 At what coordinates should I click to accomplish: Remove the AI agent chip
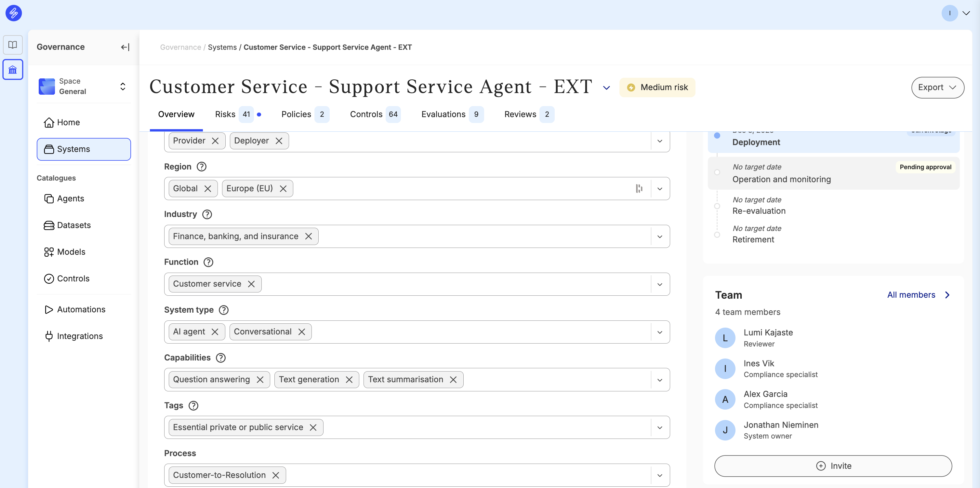(x=215, y=332)
